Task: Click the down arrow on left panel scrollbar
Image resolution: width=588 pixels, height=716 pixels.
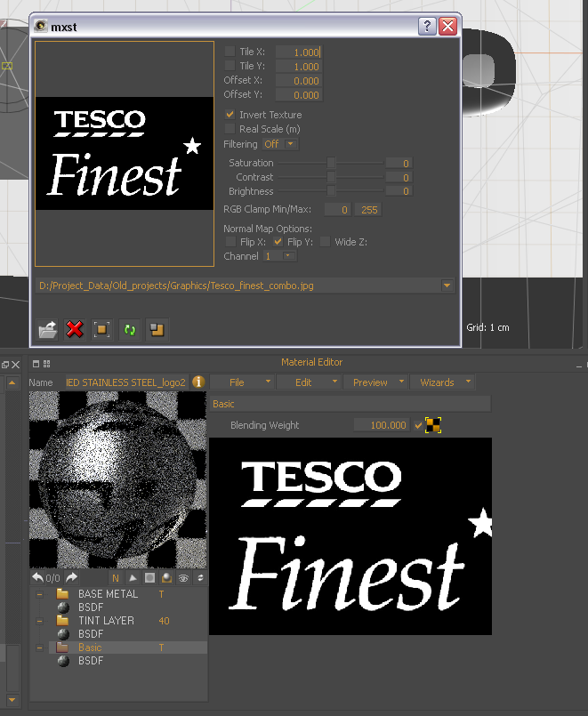Action: (12, 700)
